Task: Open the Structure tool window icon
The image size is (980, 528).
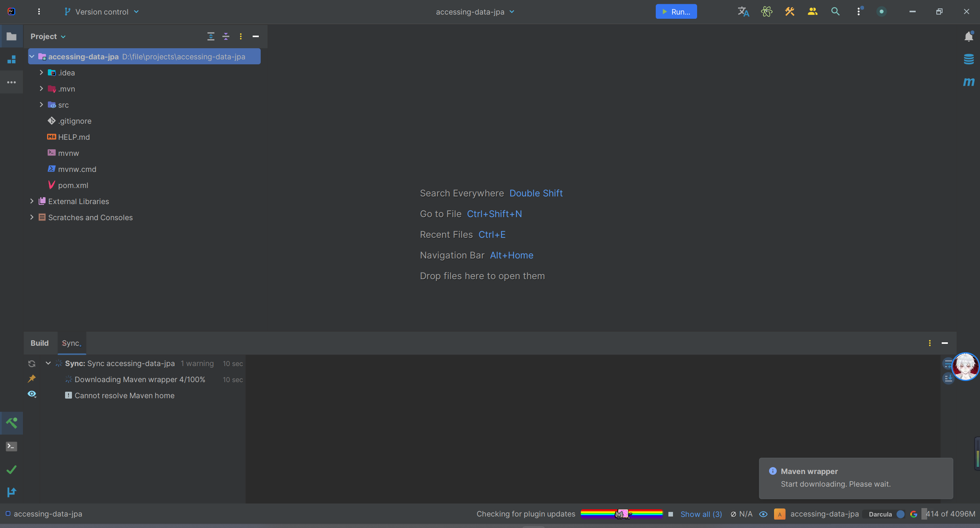Action: tap(11, 59)
